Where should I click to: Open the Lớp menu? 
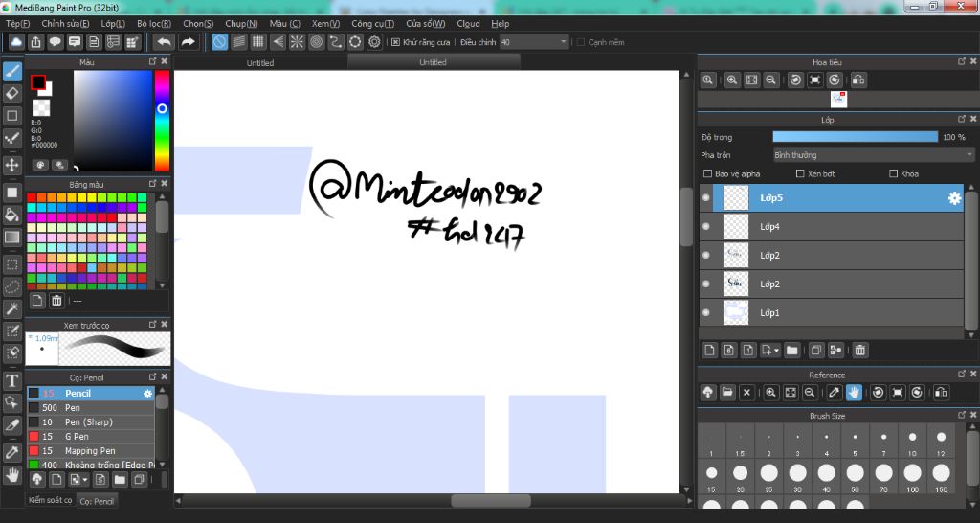coord(113,23)
